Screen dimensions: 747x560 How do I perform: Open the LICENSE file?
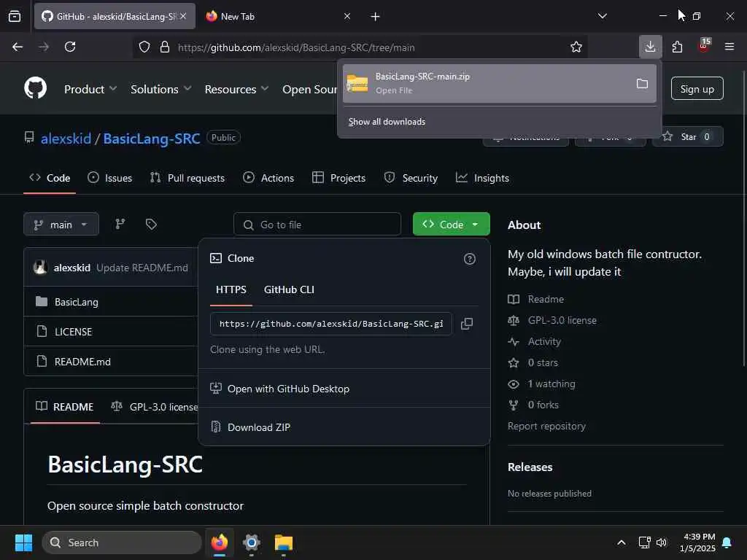74,332
